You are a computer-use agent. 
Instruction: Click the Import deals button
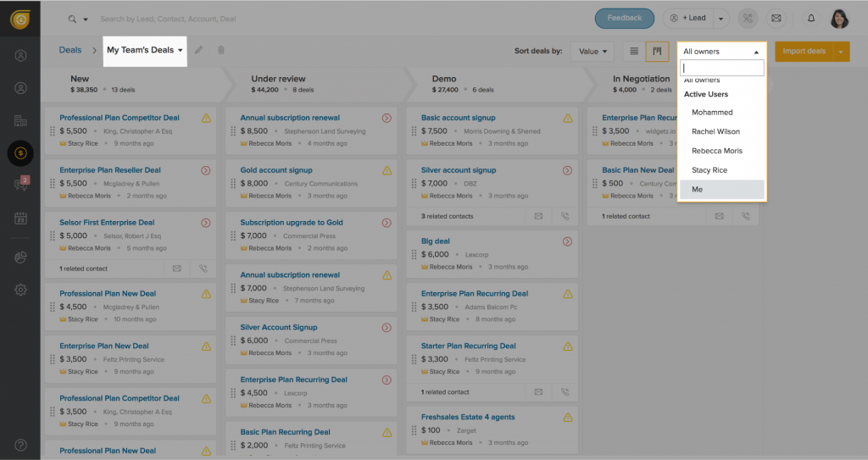click(x=804, y=52)
